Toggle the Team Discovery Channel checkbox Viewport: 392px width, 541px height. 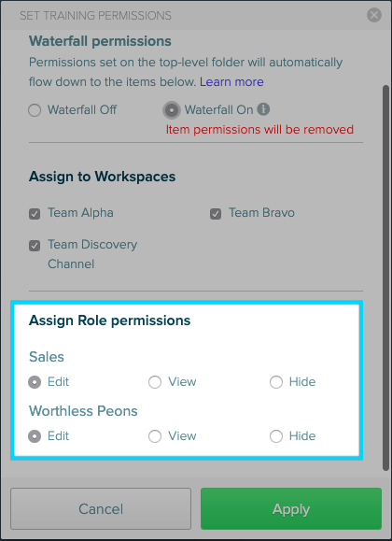(x=35, y=246)
